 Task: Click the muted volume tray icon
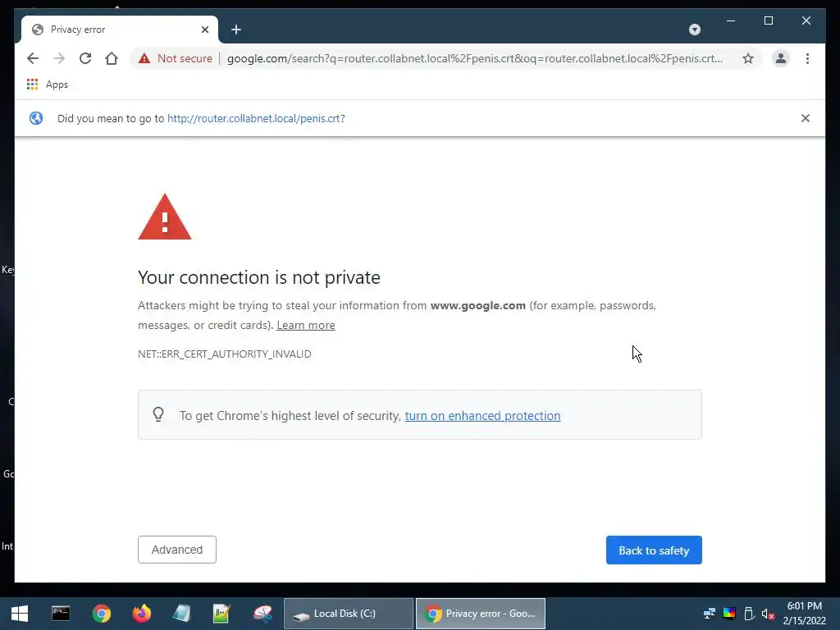pos(768,614)
